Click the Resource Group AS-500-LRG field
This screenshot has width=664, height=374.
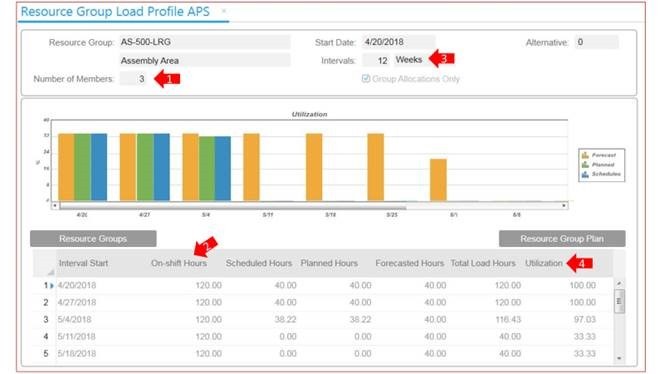205,42
